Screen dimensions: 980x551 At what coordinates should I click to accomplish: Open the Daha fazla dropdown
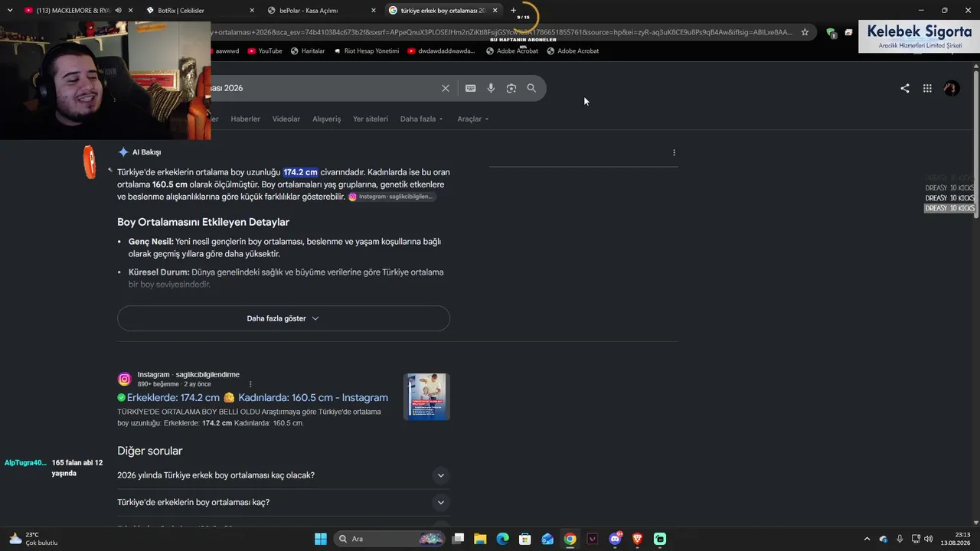422,119
